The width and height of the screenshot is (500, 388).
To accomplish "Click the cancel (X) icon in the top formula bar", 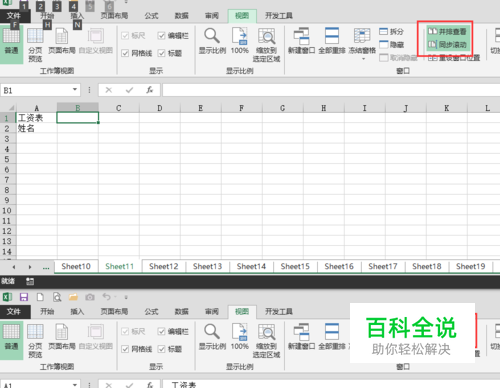I will click(x=109, y=90).
